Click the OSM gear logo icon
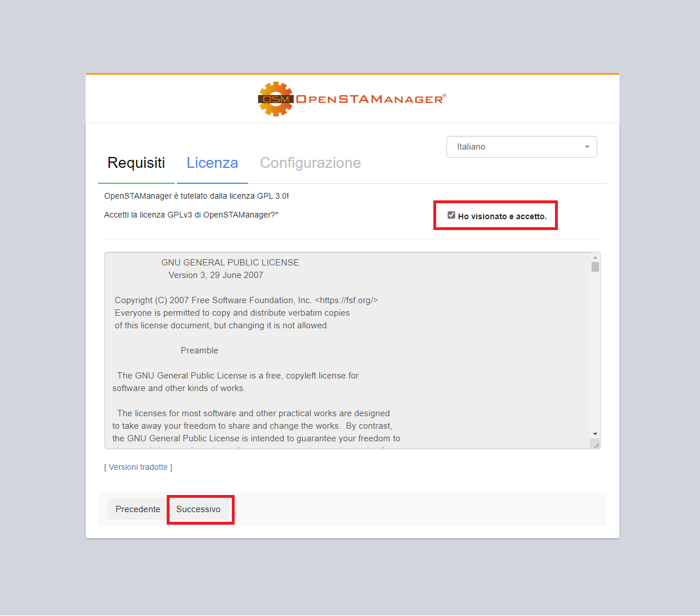The image size is (700, 616). (x=275, y=99)
